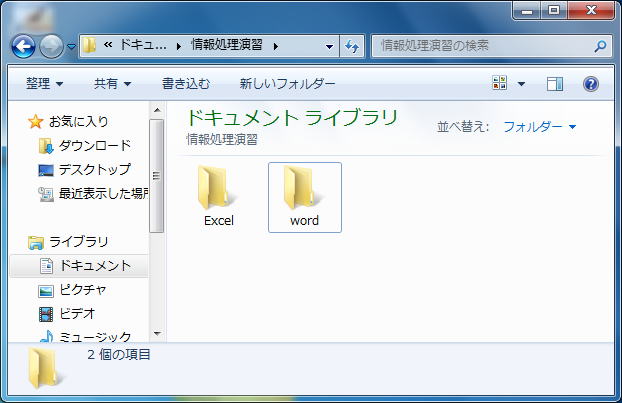Select ライブラリ in navigation pane

tap(79, 242)
